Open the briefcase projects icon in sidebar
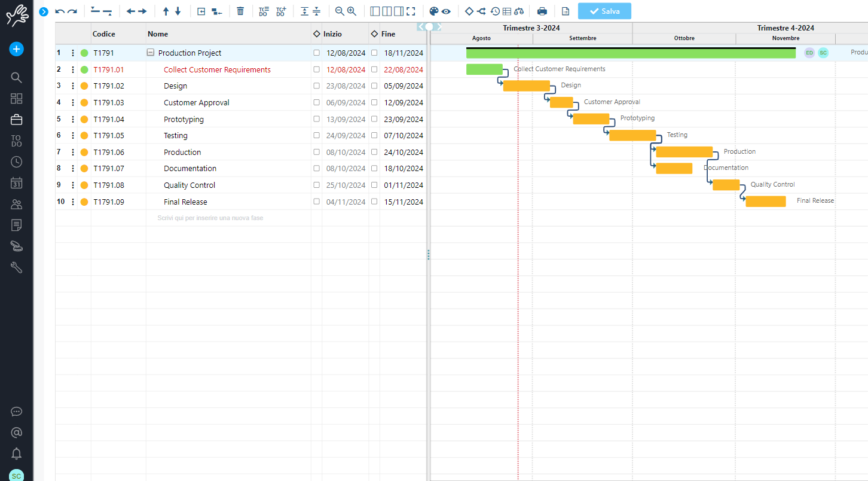This screenshot has width=868, height=481. (x=17, y=120)
